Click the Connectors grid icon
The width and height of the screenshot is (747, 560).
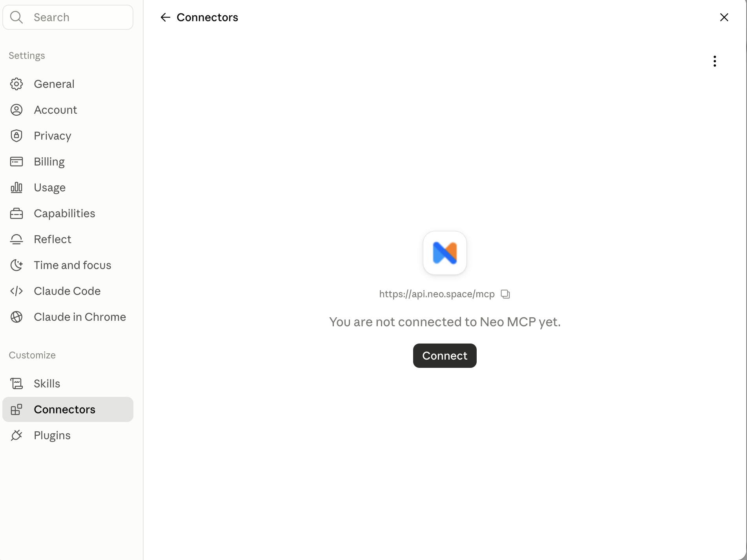point(16,409)
